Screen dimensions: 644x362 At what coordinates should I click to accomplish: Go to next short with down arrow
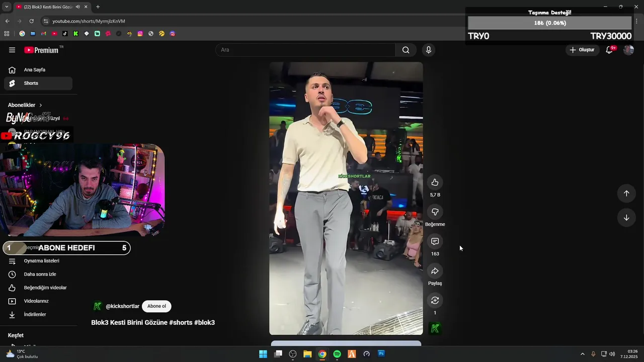click(x=626, y=218)
